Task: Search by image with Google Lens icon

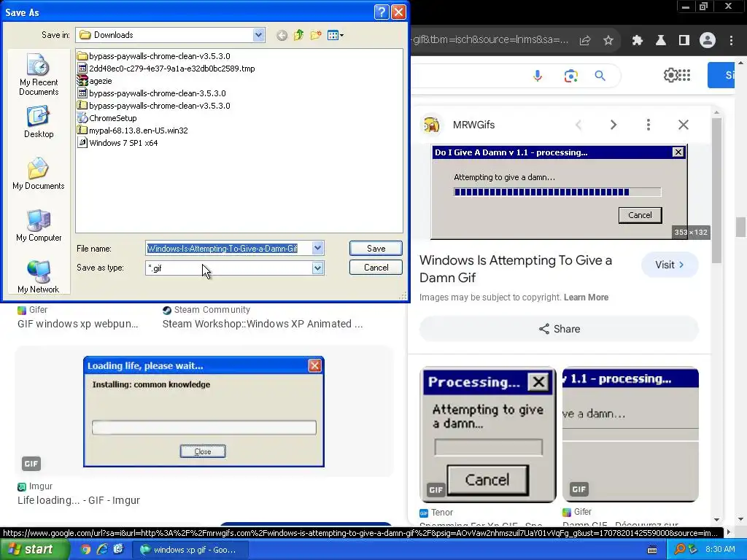Action: [570, 76]
